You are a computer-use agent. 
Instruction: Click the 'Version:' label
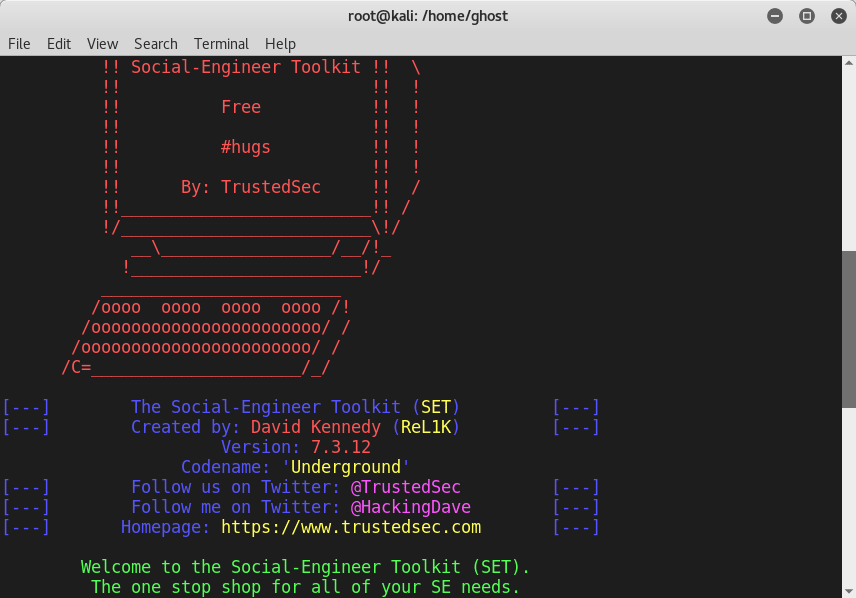pyautogui.click(x=260, y=447)
